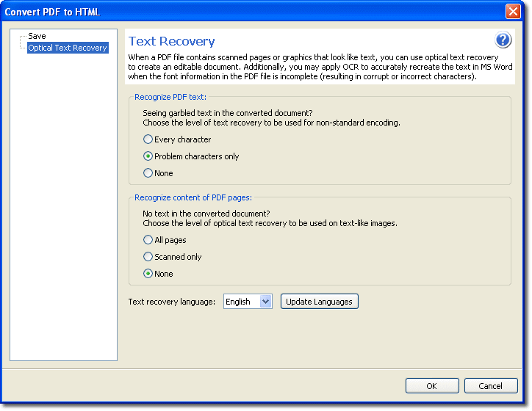Select the Save item in the tree
This screenshot has width=532, height=411.
pyautogui.click(x=37, y=36)
